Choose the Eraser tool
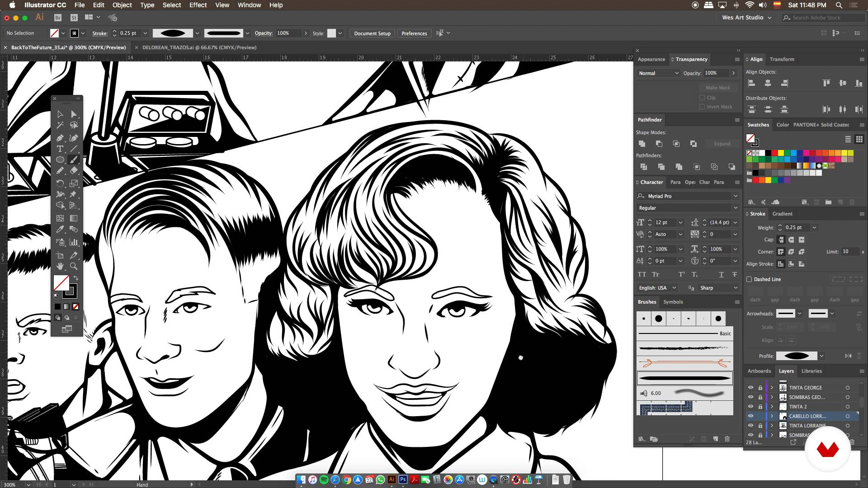 [74, 171]
